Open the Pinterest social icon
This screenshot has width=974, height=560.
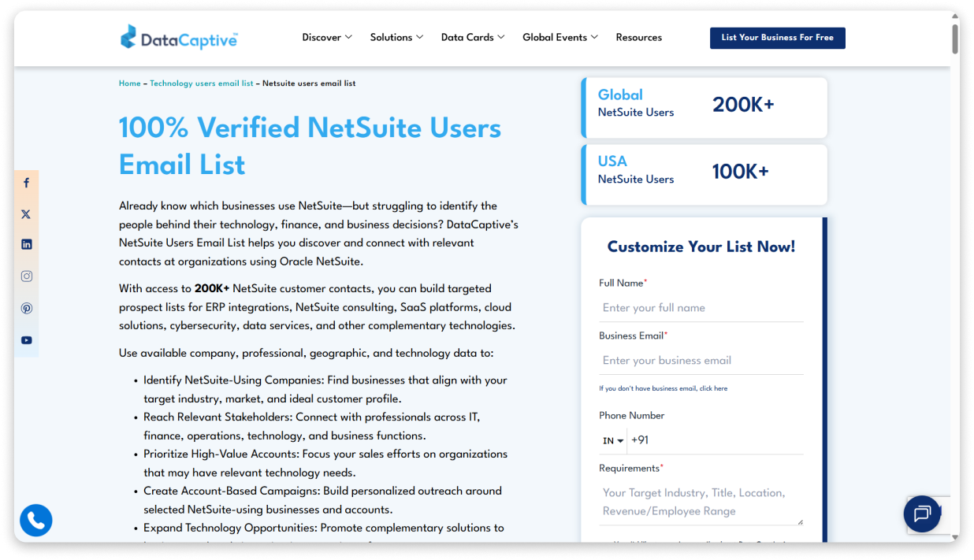(26, 309)
